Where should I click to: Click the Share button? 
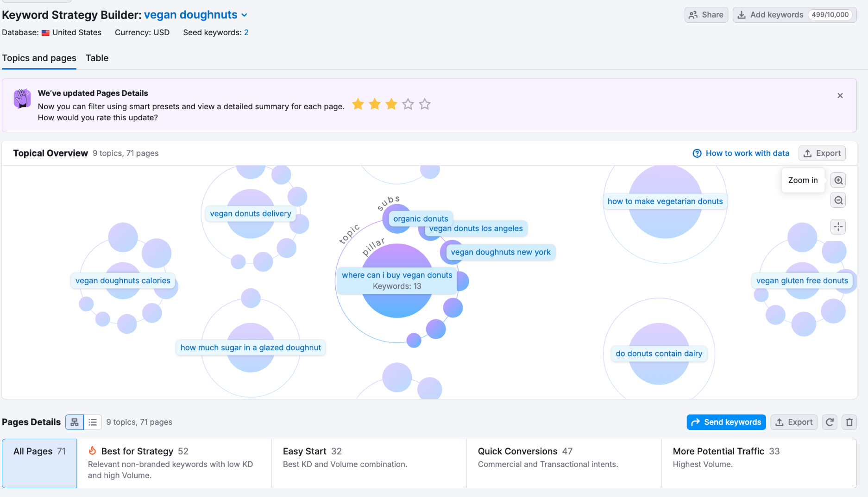click(706, 15)
